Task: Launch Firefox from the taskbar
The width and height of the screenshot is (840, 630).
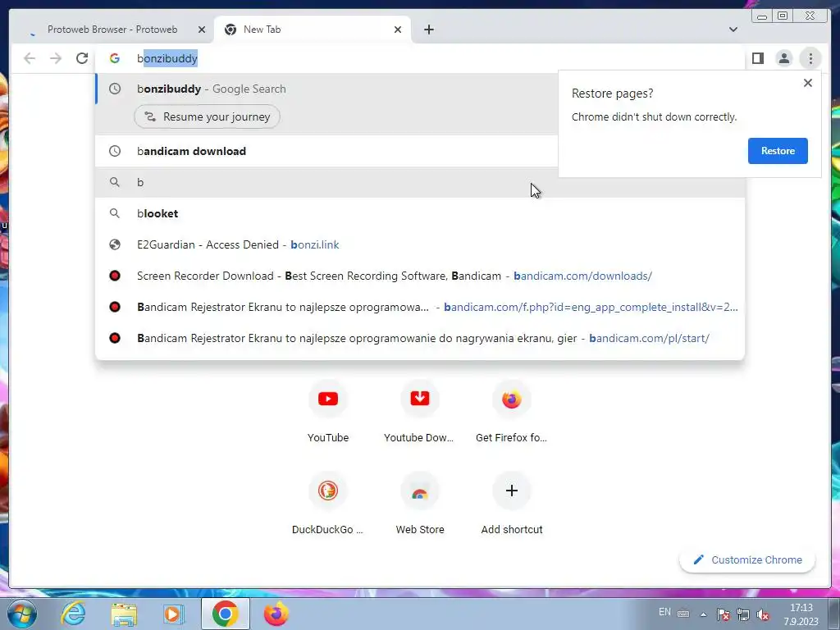Action: (276, 614)
